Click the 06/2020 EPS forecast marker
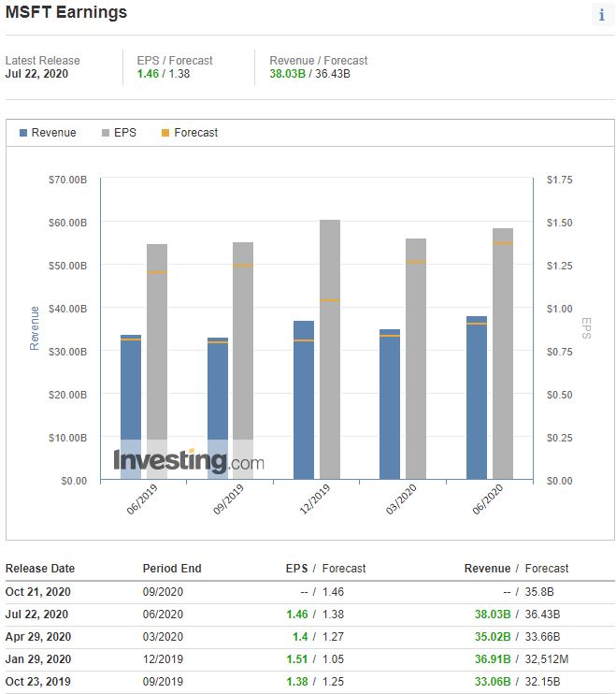 (503, 243)
